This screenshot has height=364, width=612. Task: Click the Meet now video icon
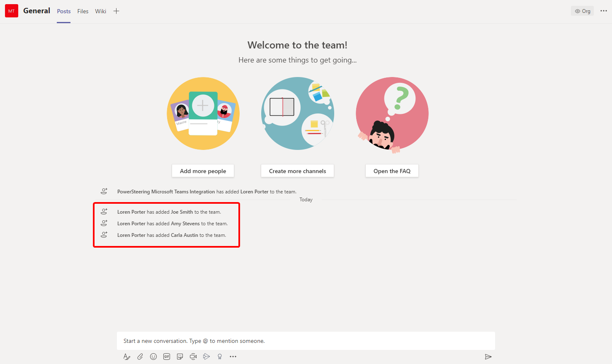[x=193, y=357]
